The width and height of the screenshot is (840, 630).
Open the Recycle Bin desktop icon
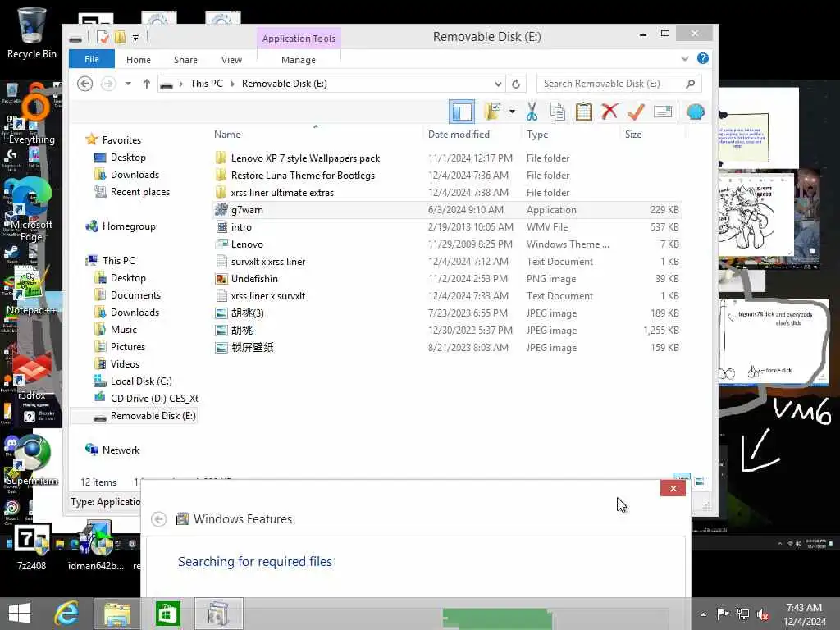[32, 32]
